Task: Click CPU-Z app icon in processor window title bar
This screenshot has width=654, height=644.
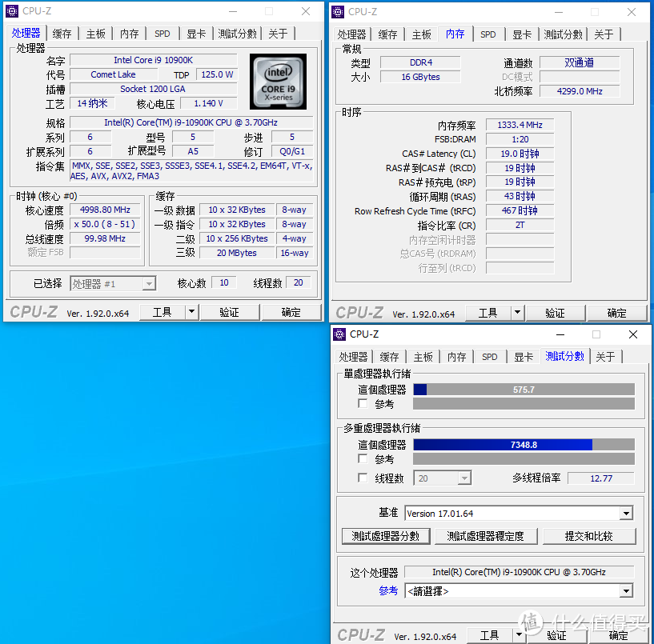Action: (12, 11)
